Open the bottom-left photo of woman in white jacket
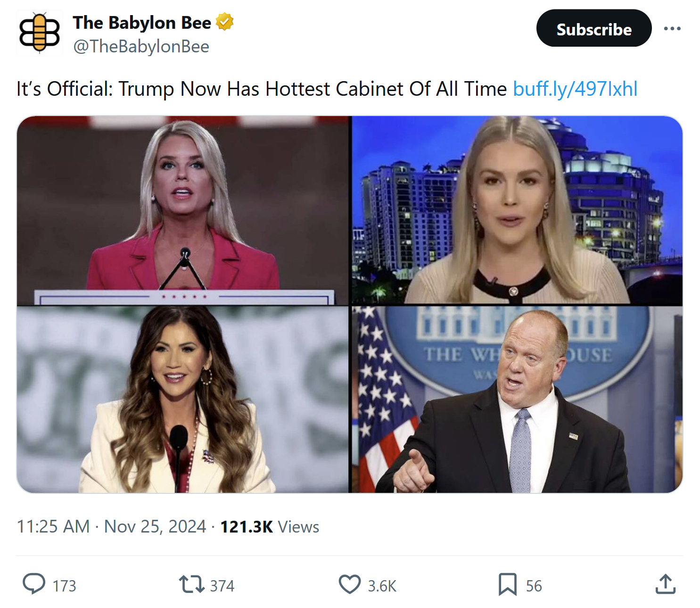This screenshot has height=608, width=700. pos(183,400)
